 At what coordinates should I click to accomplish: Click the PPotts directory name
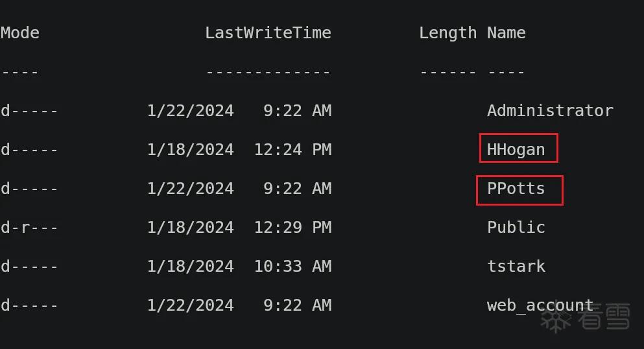pyautogui.click(x=516, y=189)
